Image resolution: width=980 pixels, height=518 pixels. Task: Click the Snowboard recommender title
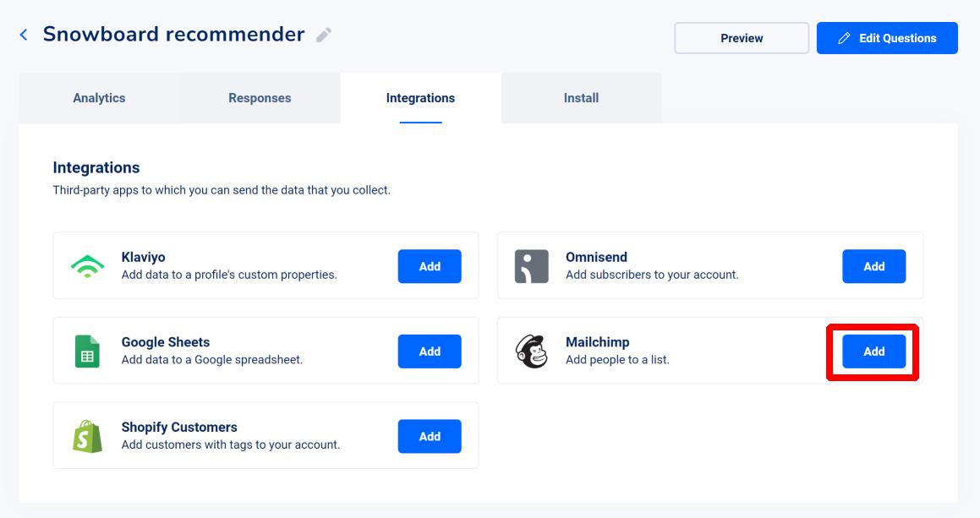click(x=173, y=34)
